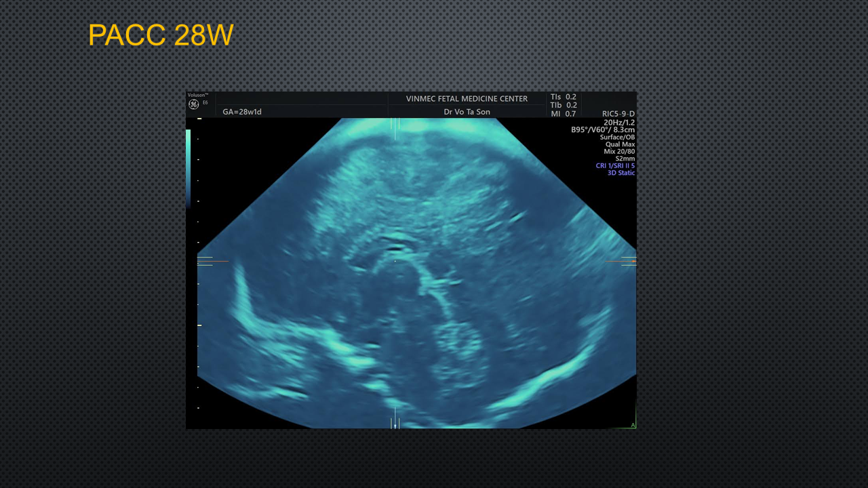The width and height of the screenshot is (868, 488).
Task: Click the GA=28w1d gestational age field
Action: [x=242, y=112]
